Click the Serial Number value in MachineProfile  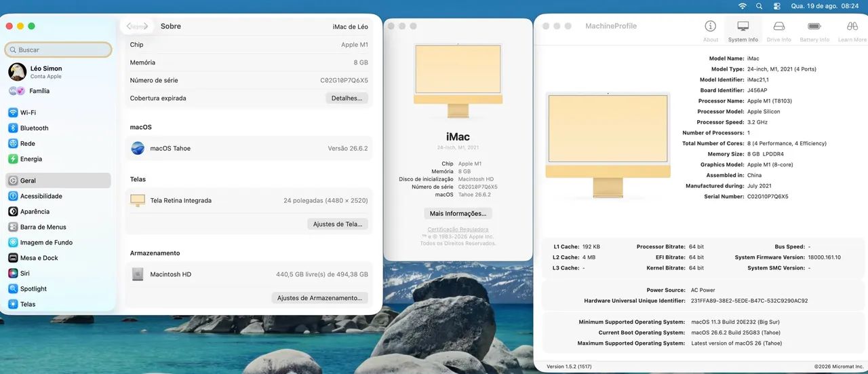coord(768,196)
